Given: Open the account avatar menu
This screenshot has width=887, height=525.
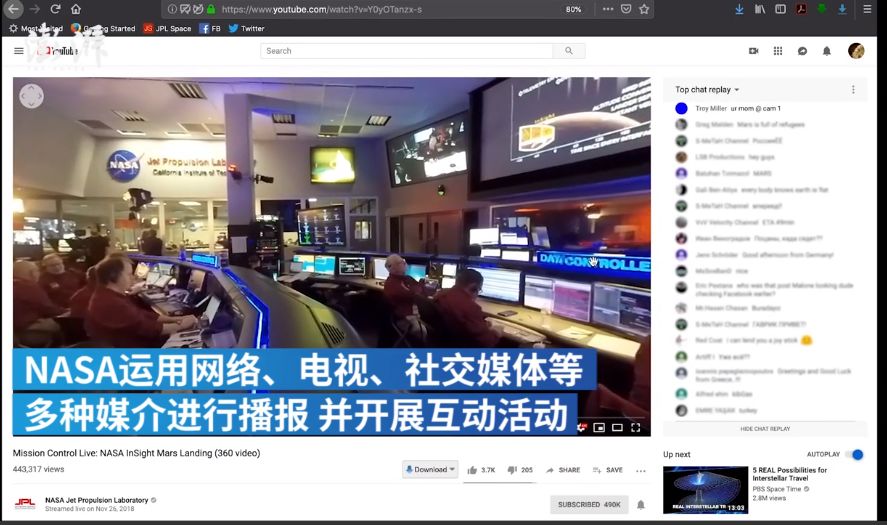Looking at the screenshot, I should point(856,51).
